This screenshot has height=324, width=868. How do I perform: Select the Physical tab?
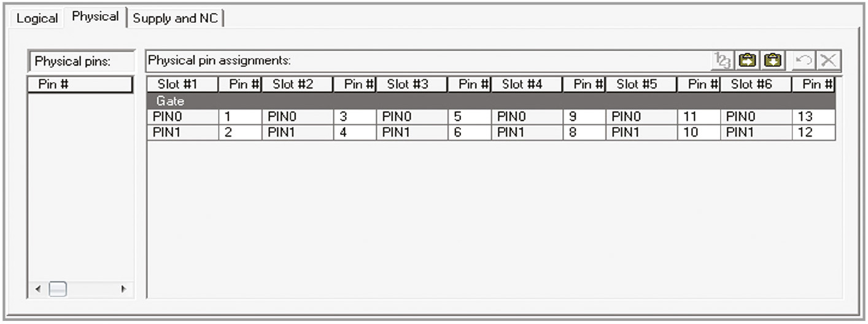pos(95,17)
